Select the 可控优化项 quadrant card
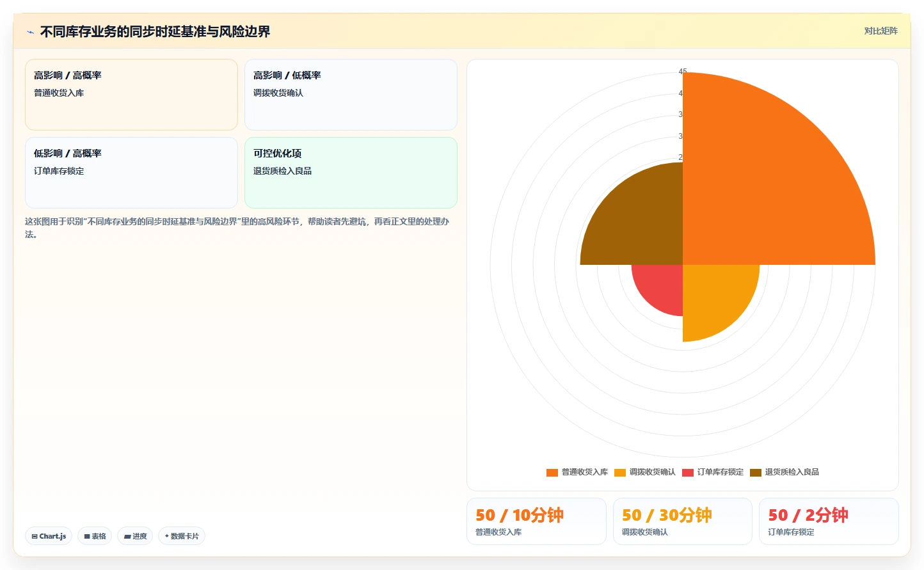 (351, 173)
